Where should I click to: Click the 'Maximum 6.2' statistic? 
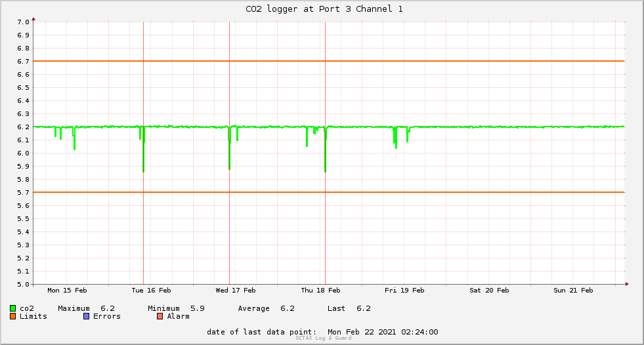(86, 308)
